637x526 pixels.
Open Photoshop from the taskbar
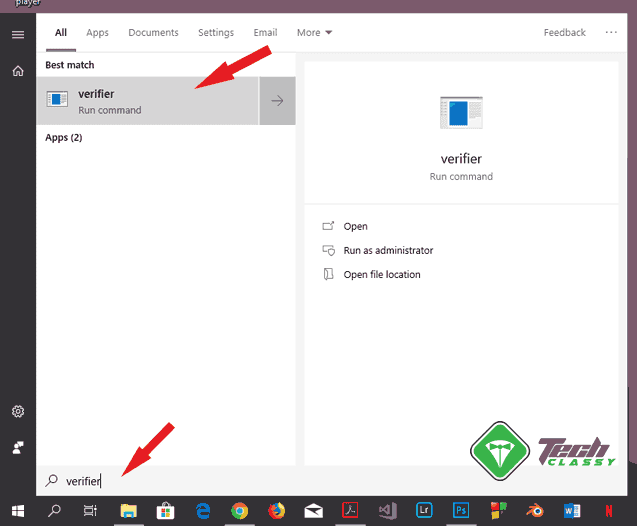click(x=461, y=511)
